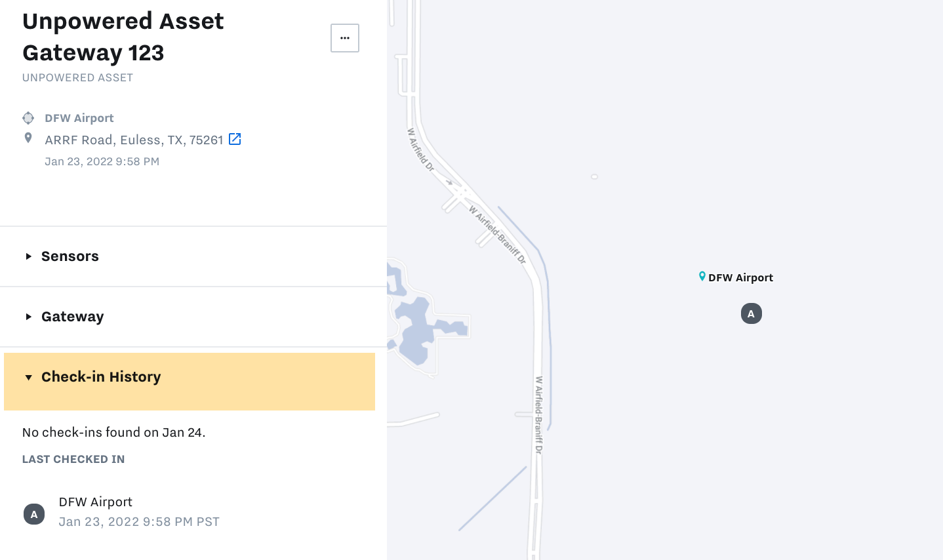Viewport: 943px width, 560px height.
Task: Click the geofence icon next to DFW Airport
Action: 28,118
